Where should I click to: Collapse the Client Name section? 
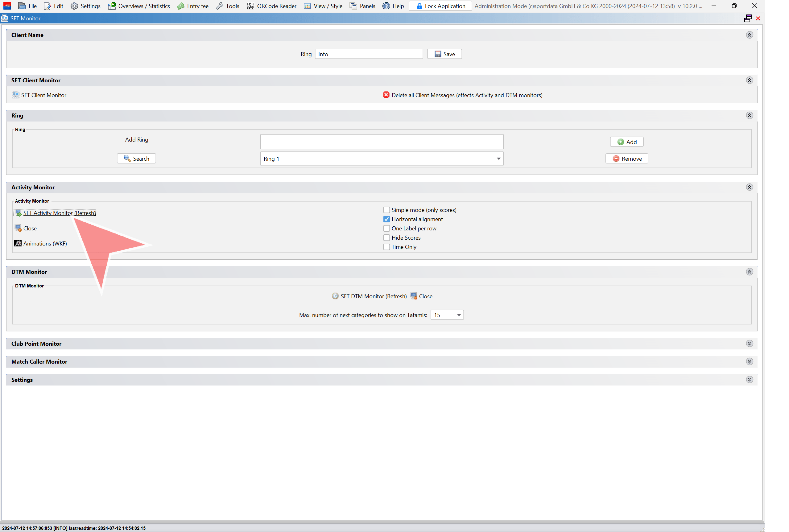point(749,35)
